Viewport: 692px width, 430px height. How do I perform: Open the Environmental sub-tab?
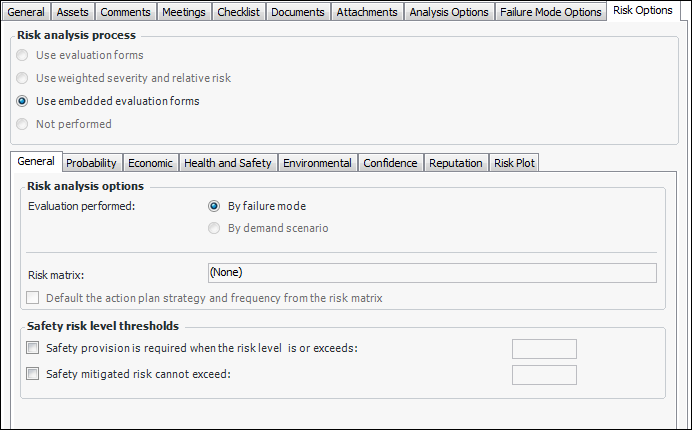[317, 163]
